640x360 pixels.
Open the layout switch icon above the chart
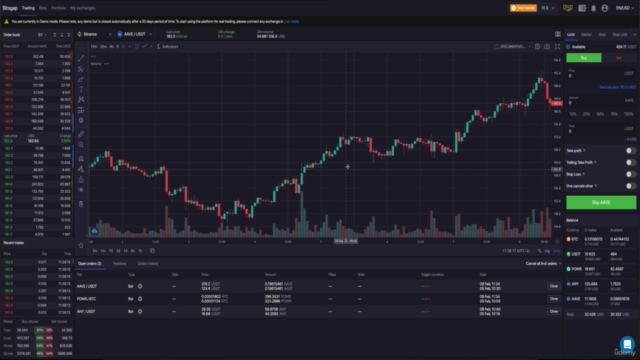(558, 34)
